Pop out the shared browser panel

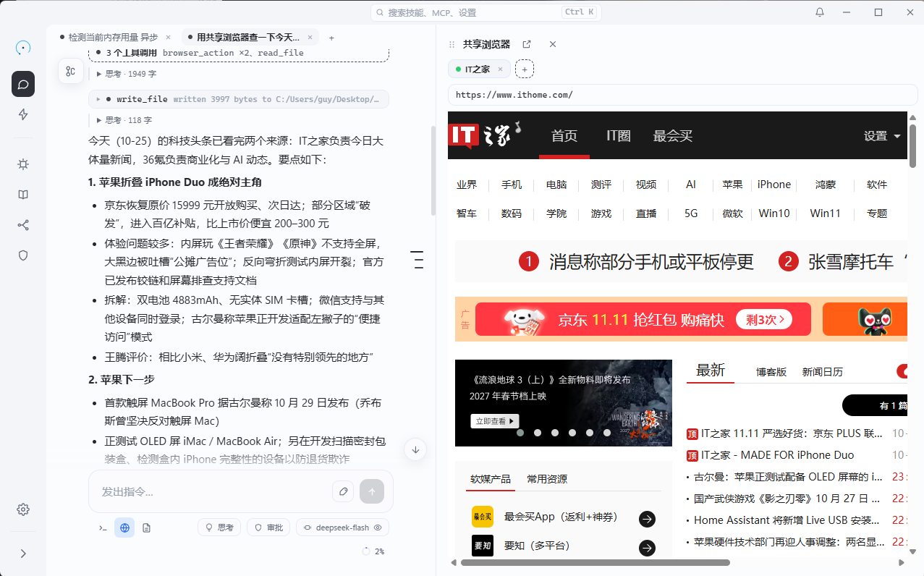527,44
